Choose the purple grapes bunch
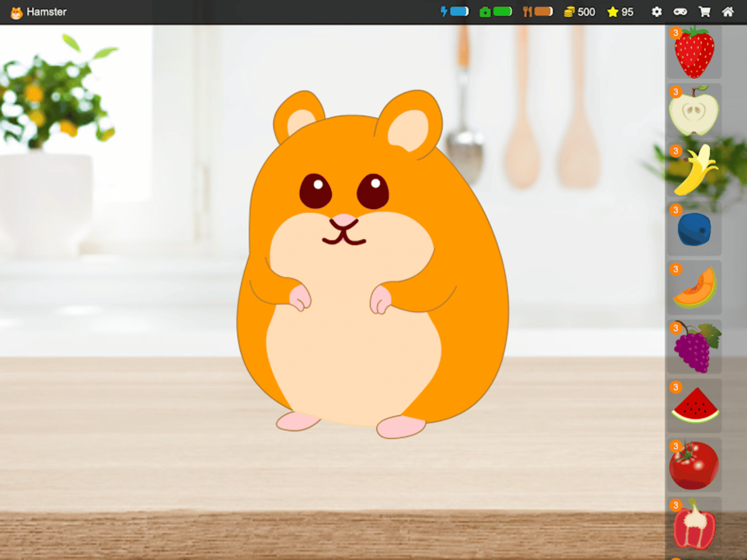 click(695, 347)
